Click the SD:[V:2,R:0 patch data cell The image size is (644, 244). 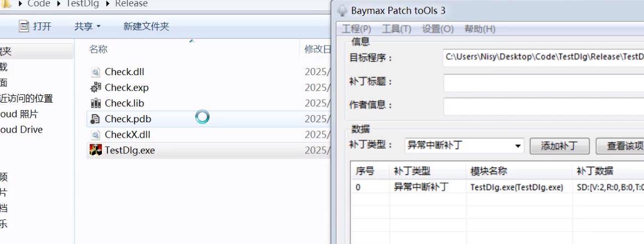click(x=610, y=187)
